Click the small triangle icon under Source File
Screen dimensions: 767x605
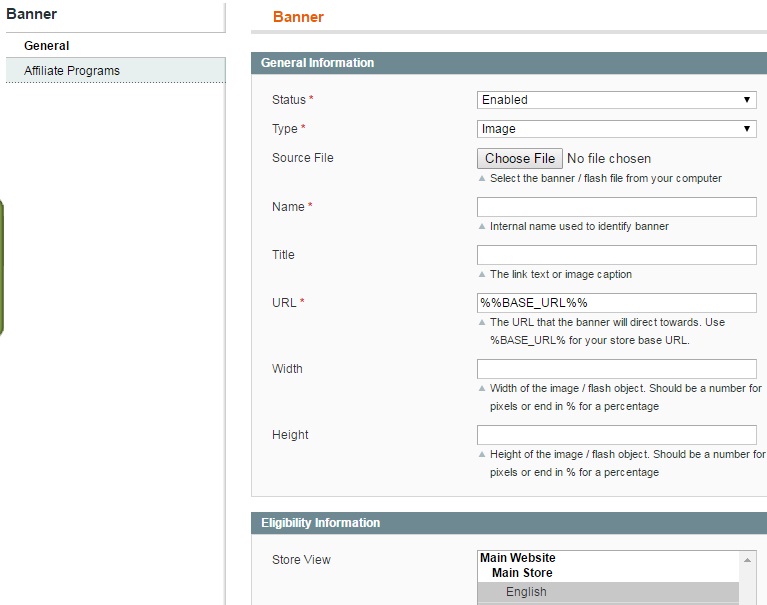482,179
